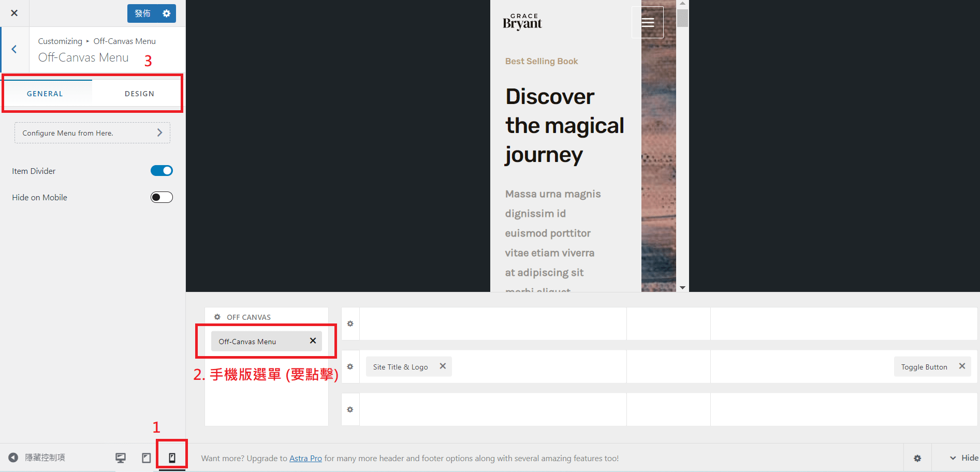
Task: Open publish settings gear next to 發佈
Action: (167, 13)
